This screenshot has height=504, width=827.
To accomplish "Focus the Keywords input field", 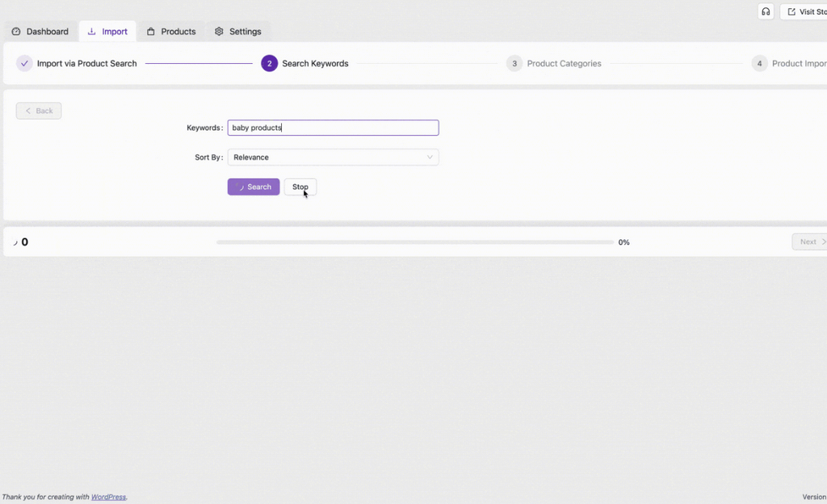I will click(333, 128).
